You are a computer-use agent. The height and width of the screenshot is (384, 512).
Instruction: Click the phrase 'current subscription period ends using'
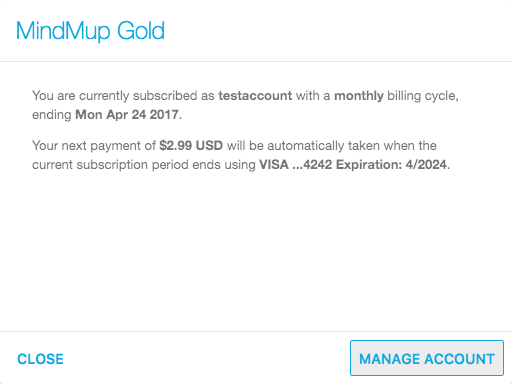(x=144, y=165)
